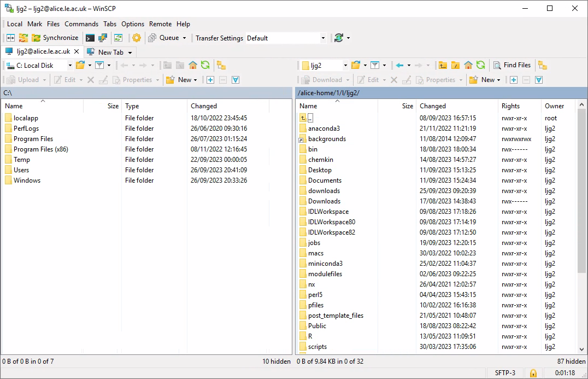Image resolution: width=588 pixels, height=379 pixels.
Task: Open Preferences gear icon
Action: [137, 38]
